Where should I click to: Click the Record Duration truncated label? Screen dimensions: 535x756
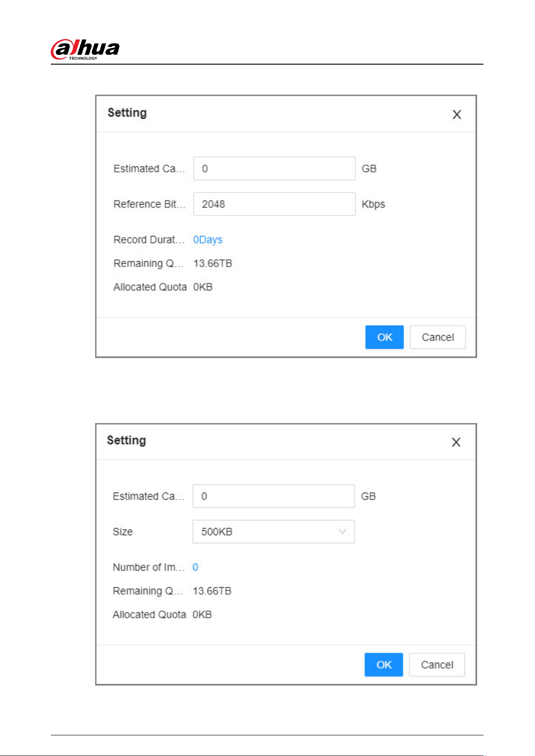click(149, 240)
